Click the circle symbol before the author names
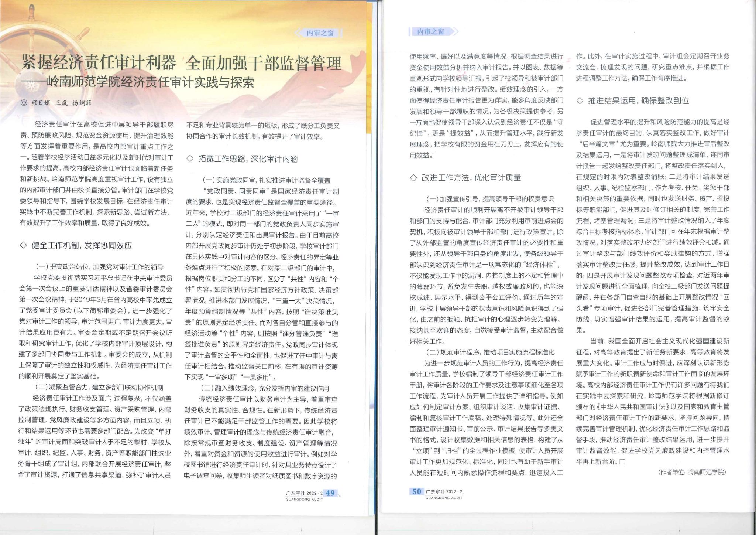Screen dimensions: 756x535 tap(24, 103)
